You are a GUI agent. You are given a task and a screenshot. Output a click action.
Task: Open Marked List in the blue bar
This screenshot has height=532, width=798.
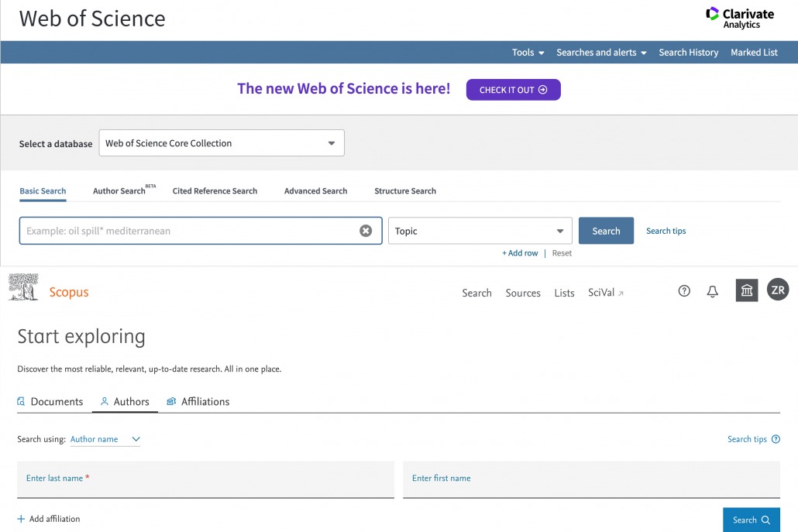[x=754, y=53]
